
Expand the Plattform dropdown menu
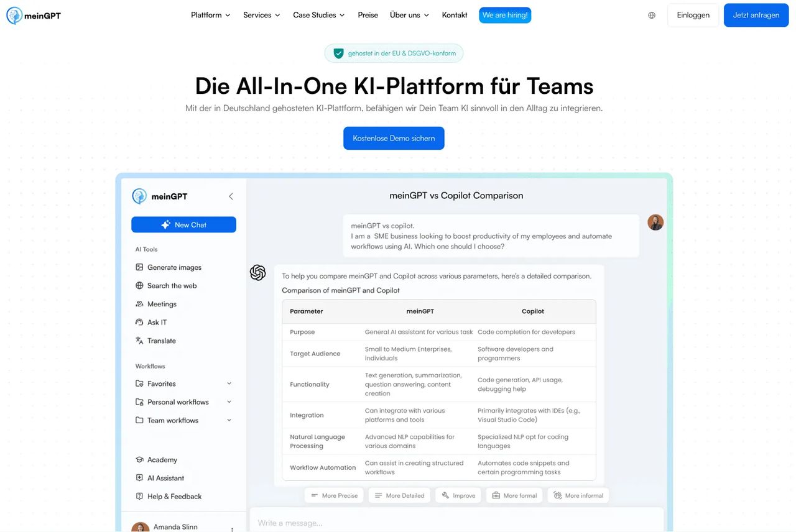point(210,16)
